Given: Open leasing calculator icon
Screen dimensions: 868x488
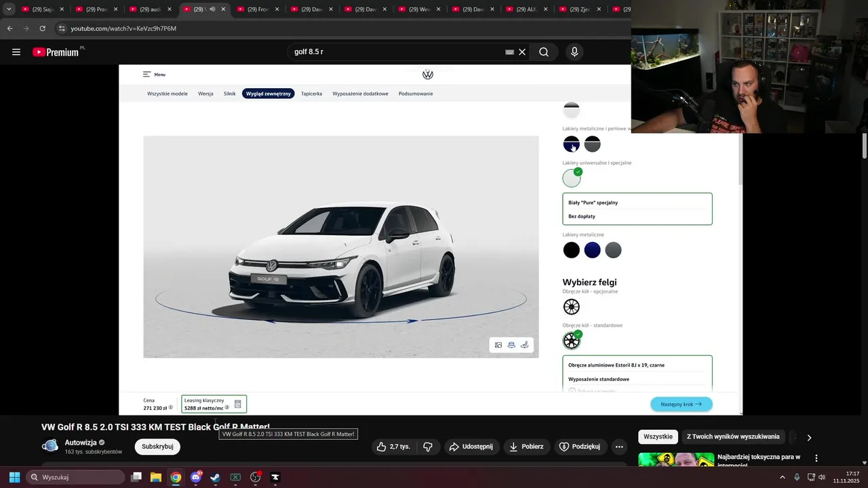Looking at the screenshot, I should (x=238, y=404).
